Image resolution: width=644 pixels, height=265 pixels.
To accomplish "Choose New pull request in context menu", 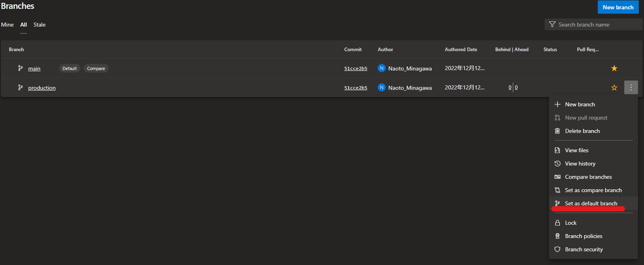I will 593,118.
